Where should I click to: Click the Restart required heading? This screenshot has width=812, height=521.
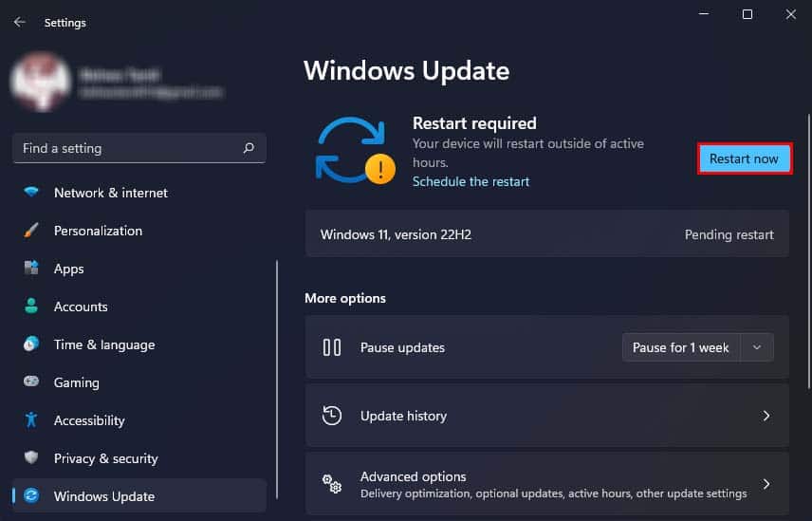point(474,123)
